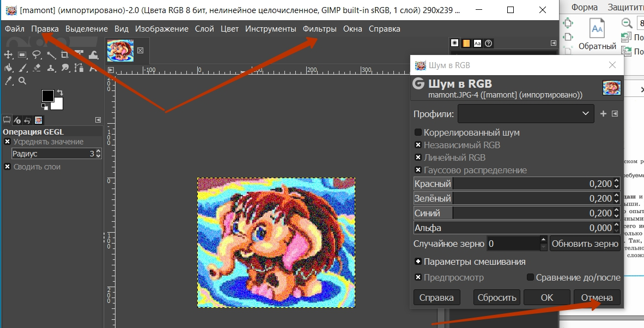644x328 pixels.
Task: Save current settings as named preset plus icon
Action: [x=603, y=114]
